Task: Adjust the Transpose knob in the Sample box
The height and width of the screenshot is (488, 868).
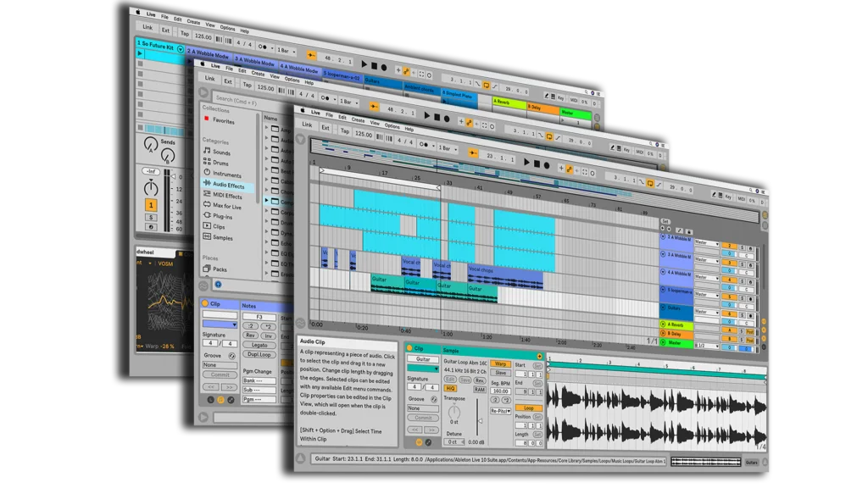Action: click(454, 411)
